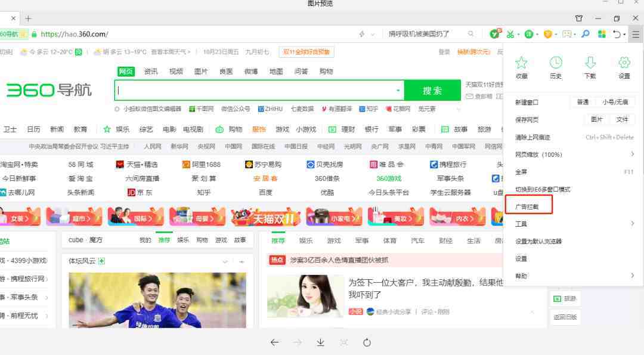Image resolution: width=644 pixels, height=355 pixels.
Task: Click the search magnifier in browser search box
Action: pos(470,33)
